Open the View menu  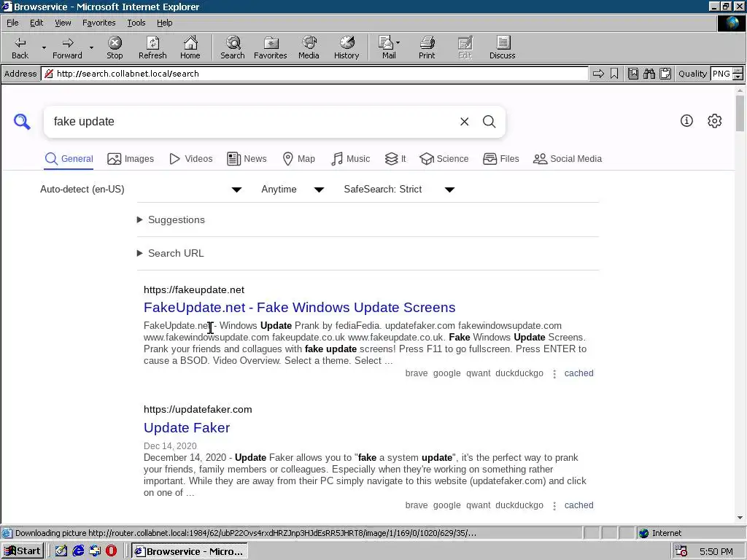[63, 23]
